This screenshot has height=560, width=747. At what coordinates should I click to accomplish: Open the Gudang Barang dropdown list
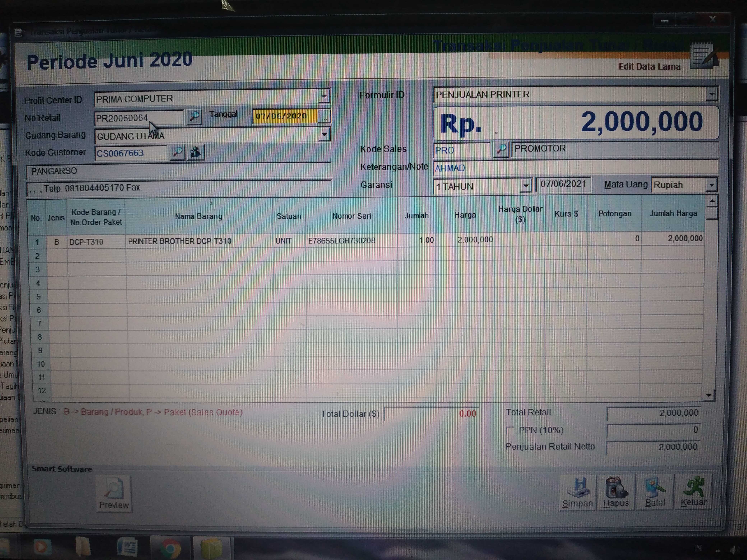[324, 135]
